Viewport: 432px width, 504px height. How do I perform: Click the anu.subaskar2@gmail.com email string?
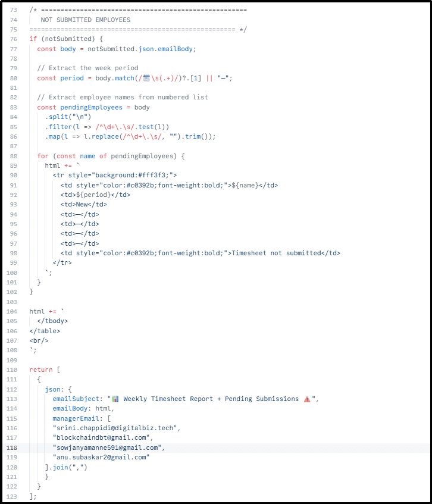click(x=101, y=457)
